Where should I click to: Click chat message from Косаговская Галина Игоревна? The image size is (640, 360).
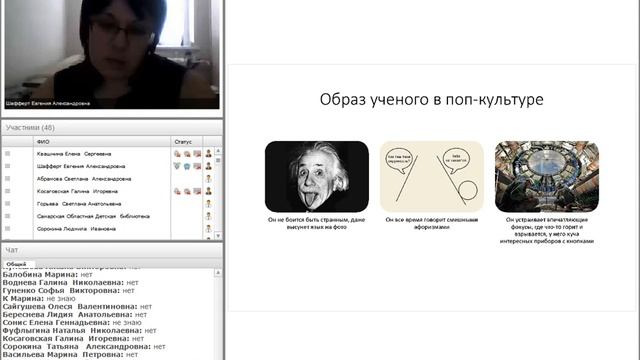click(73, 338)
